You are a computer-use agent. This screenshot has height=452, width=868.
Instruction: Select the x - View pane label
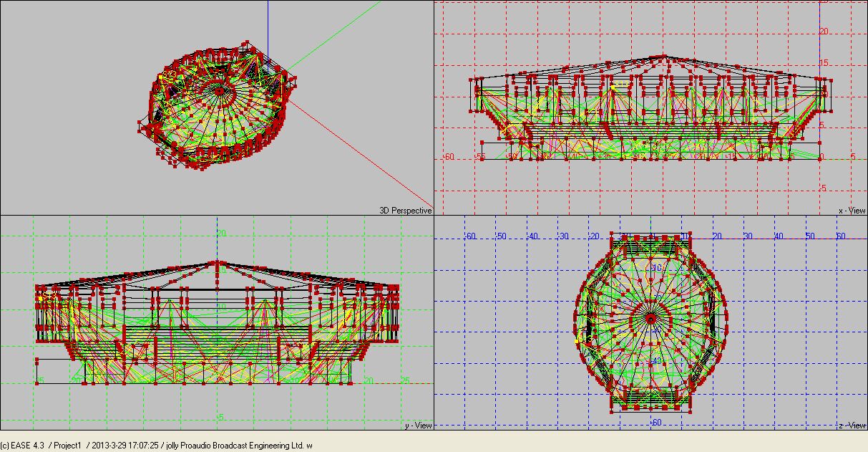[851, 211]
